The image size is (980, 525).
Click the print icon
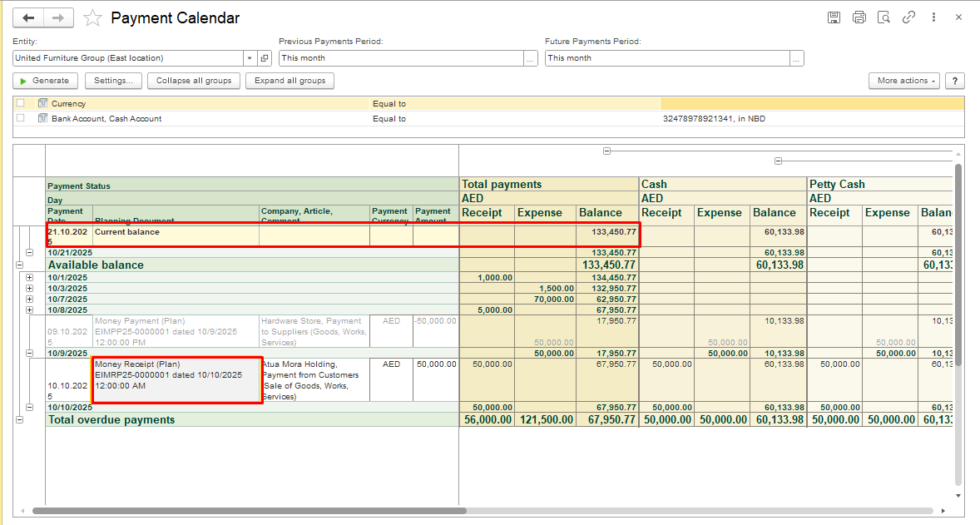859,17
